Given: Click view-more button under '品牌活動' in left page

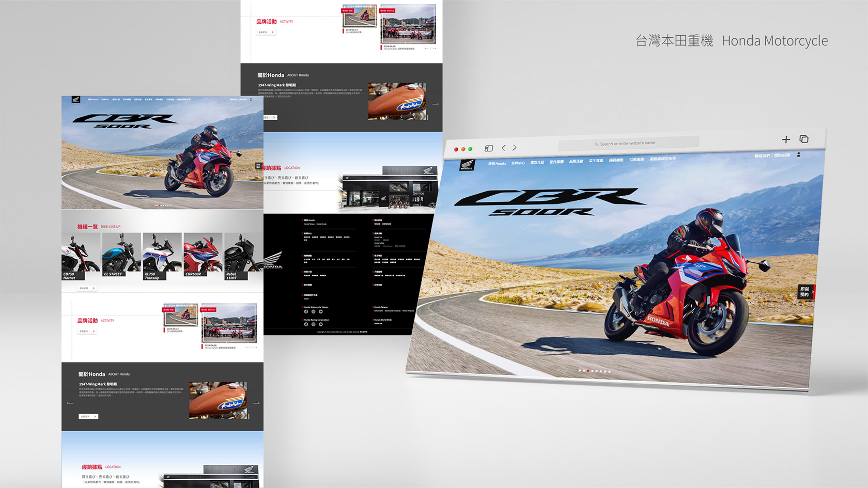Looking at the screenshot, I should click(87, 331).
